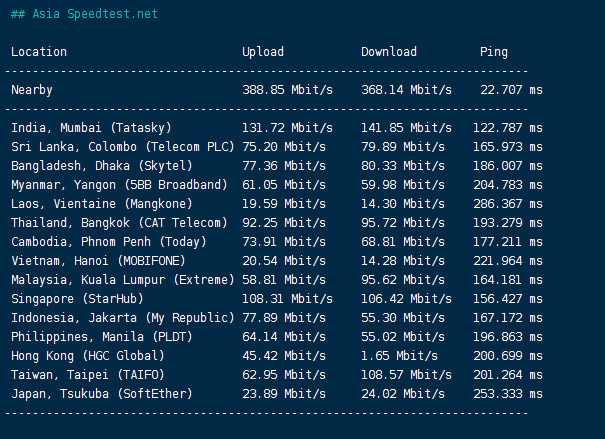Click the Japan ping value 253.333 ms

pos(508,394)
